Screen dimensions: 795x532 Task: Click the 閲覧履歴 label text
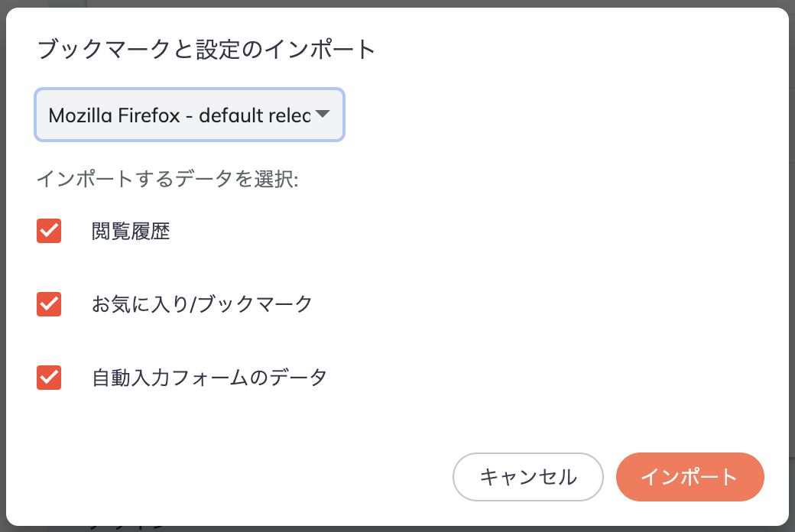tap(131, 232)
